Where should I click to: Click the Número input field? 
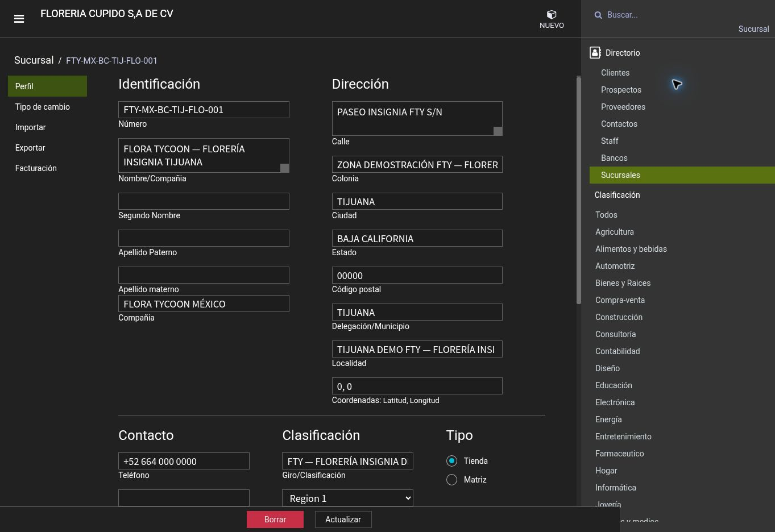point(204,110)
